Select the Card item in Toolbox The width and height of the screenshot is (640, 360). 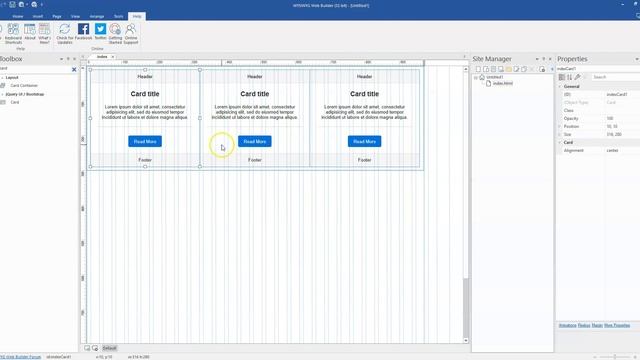[x=15, y=102]
